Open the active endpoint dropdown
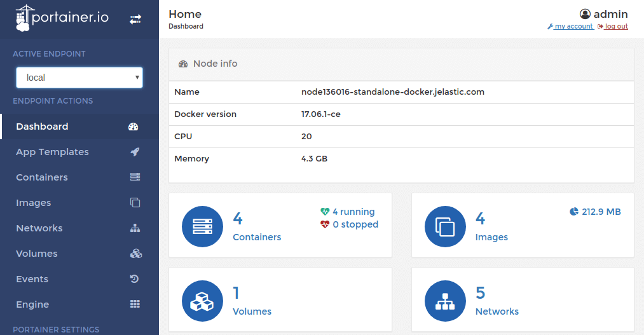This screenshot has height=335, width=644. 79,78
